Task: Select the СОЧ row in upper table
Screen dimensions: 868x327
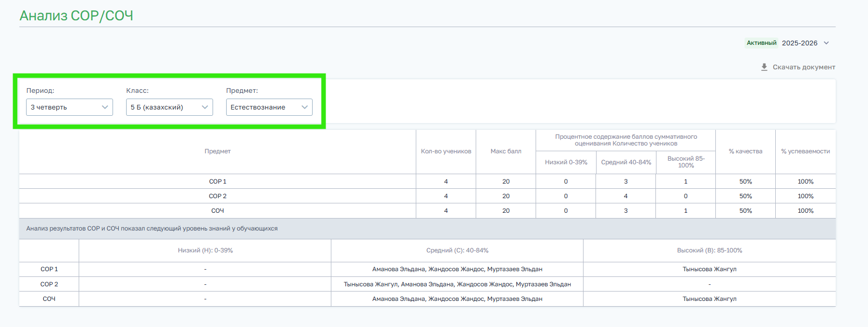Action: (427, 211)
